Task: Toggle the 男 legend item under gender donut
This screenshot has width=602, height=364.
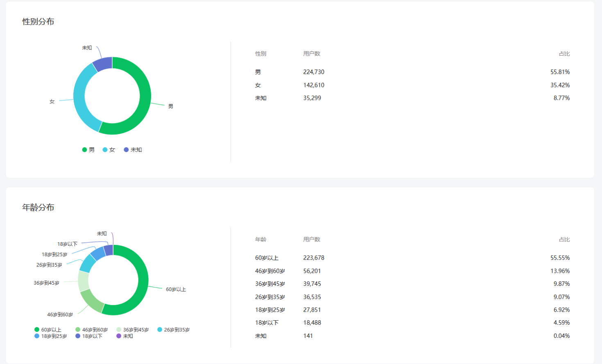Action: [x=88, y=150]
